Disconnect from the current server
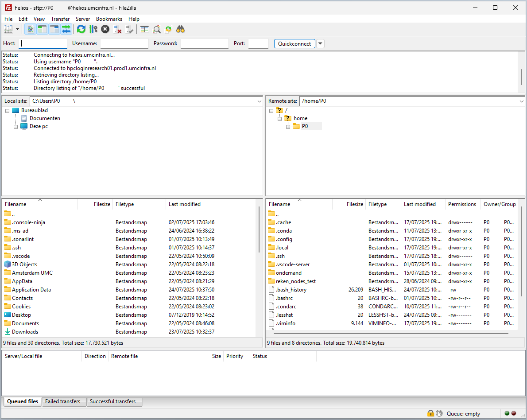527x420 pixels. [x=117, y=29]
